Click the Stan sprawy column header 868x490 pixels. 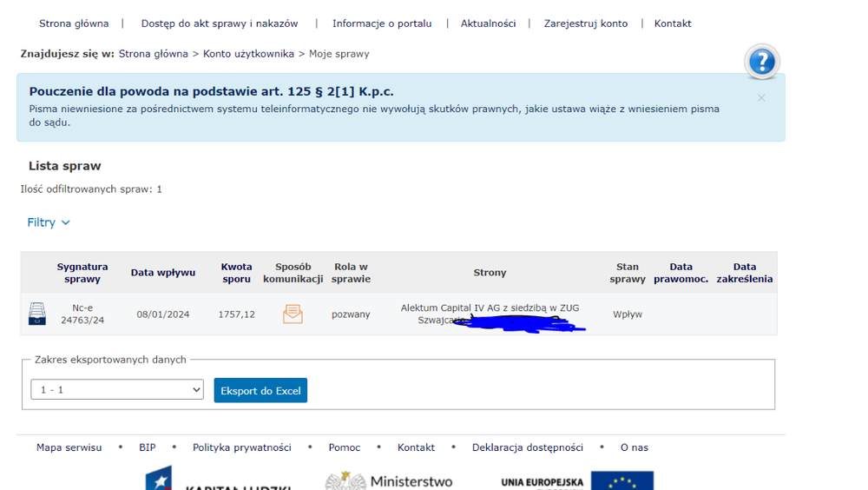point(628,273)
